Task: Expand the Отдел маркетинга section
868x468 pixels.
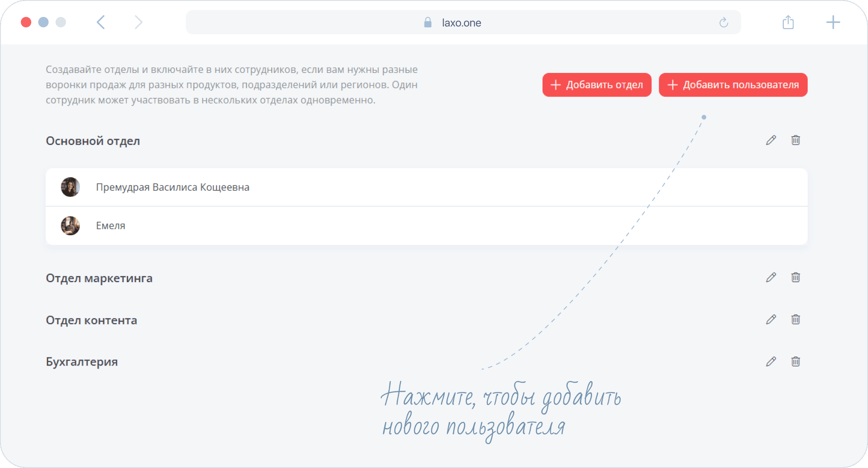Action: point(99,278)
